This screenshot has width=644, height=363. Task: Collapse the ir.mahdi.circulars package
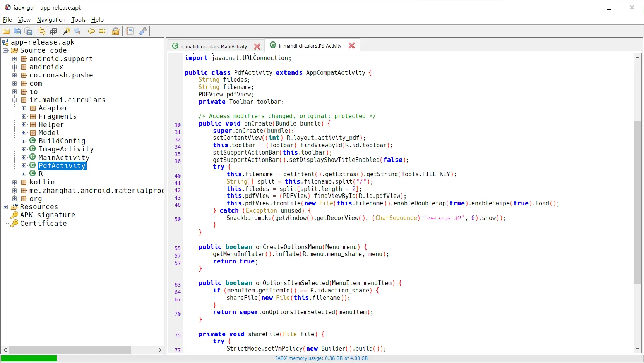click(15, 100)
